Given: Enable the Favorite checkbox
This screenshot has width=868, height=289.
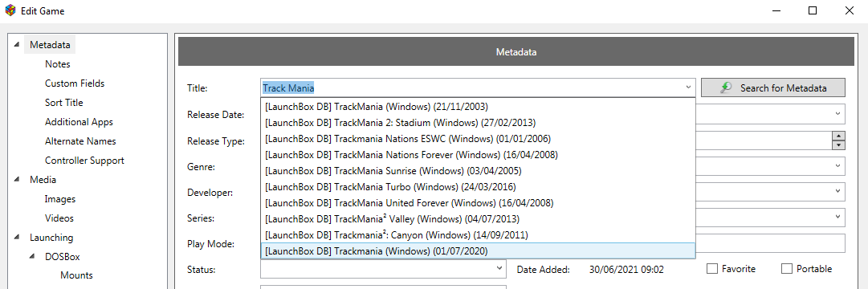Looking at the screenshot, I should 712,268.
